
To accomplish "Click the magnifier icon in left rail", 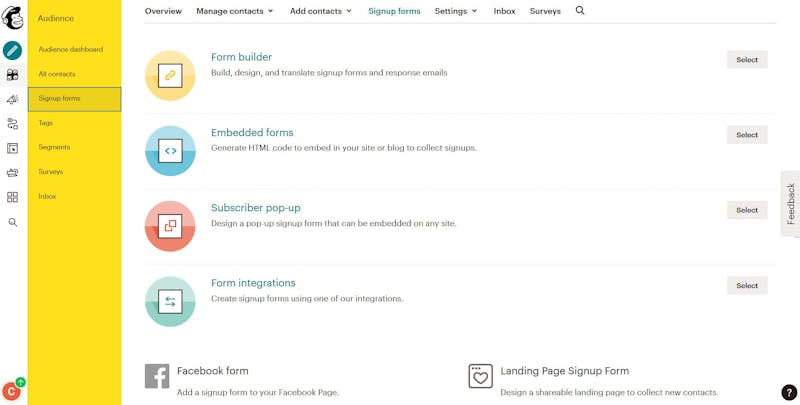I will 12,222.
